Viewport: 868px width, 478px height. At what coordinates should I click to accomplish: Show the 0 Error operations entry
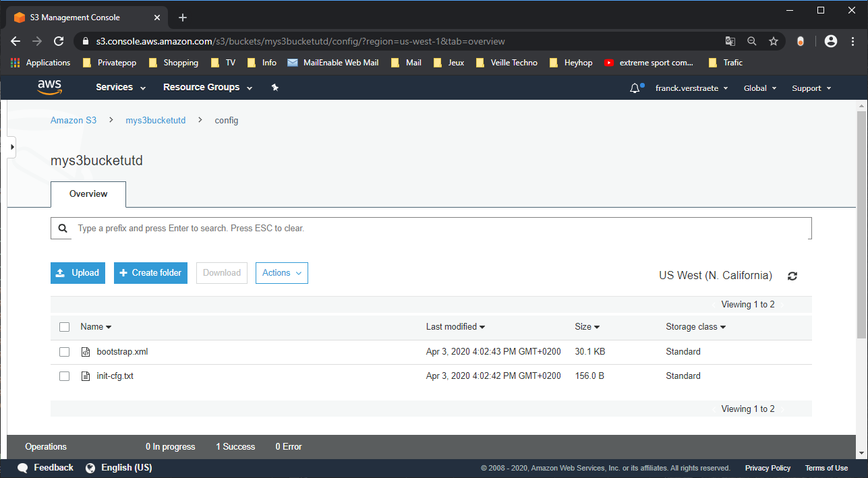pos(289,447)
